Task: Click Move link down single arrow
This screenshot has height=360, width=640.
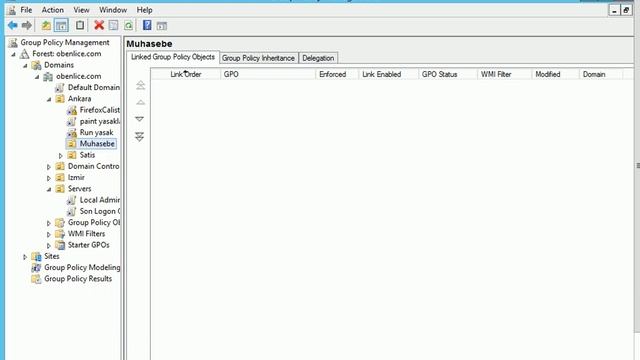Action: click(x=140, y=119)
